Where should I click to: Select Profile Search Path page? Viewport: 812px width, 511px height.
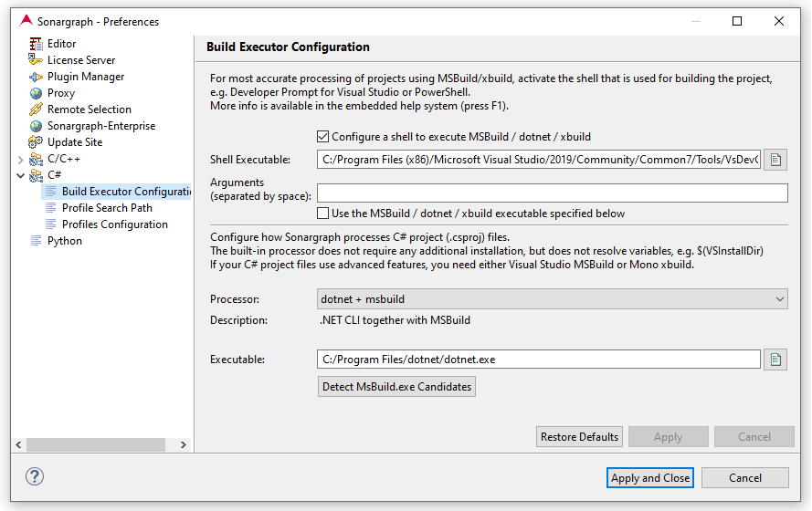tap(107, 208)
